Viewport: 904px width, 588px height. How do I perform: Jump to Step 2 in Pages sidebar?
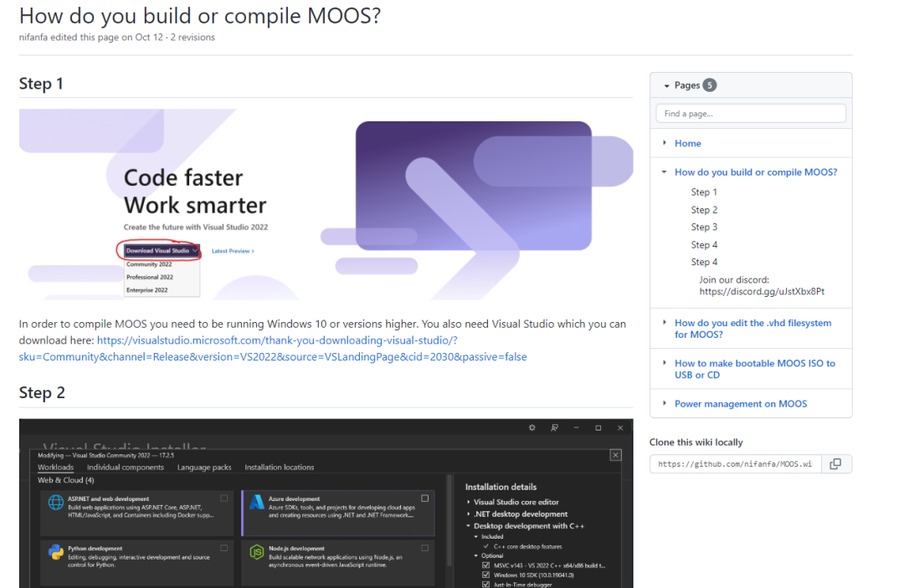pos(704,210)
